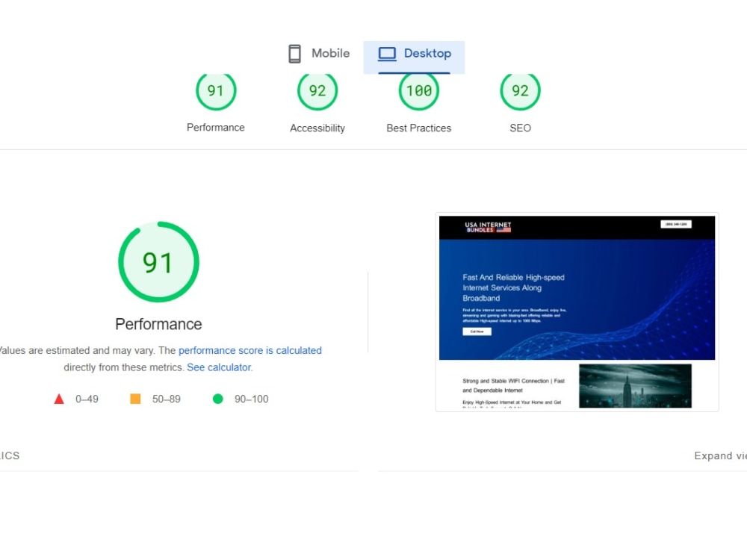Image resolution: width=747 pixels, height=560 pixels.
Task: Open the 'See calculator' link
Action: click(x=219, y=367)
